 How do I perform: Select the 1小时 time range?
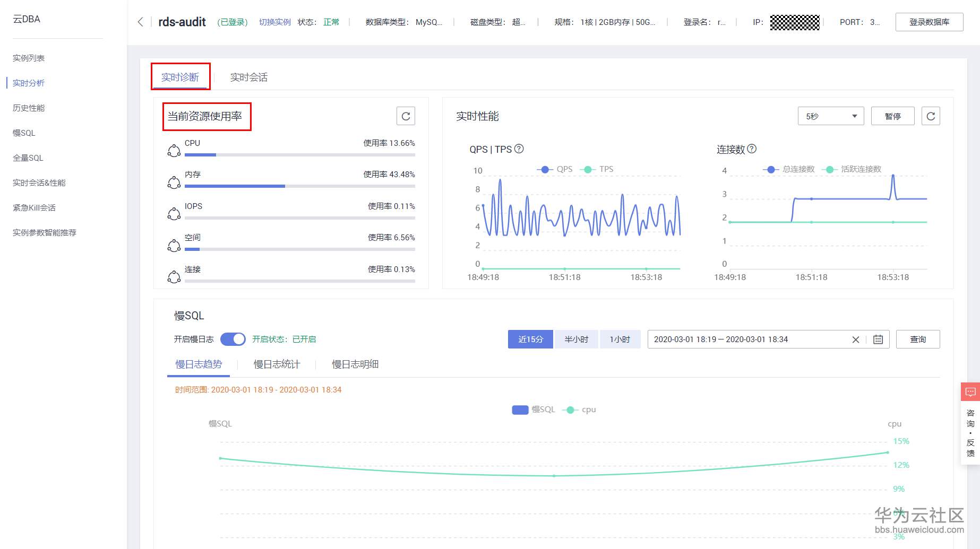620,339
